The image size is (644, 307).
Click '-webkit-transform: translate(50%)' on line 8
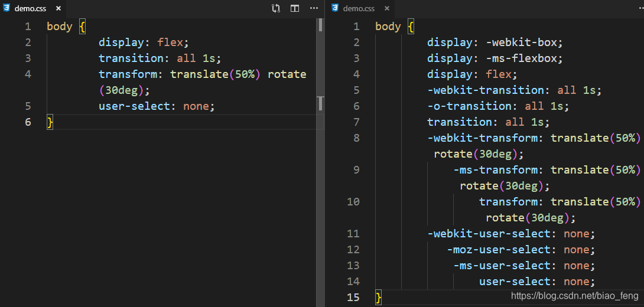[x=534, y=138]
